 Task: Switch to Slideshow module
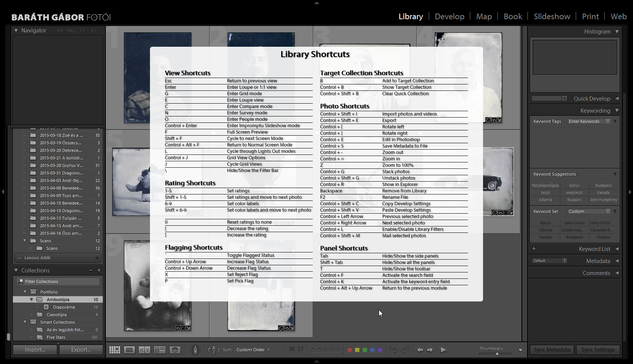pos(552,17)
